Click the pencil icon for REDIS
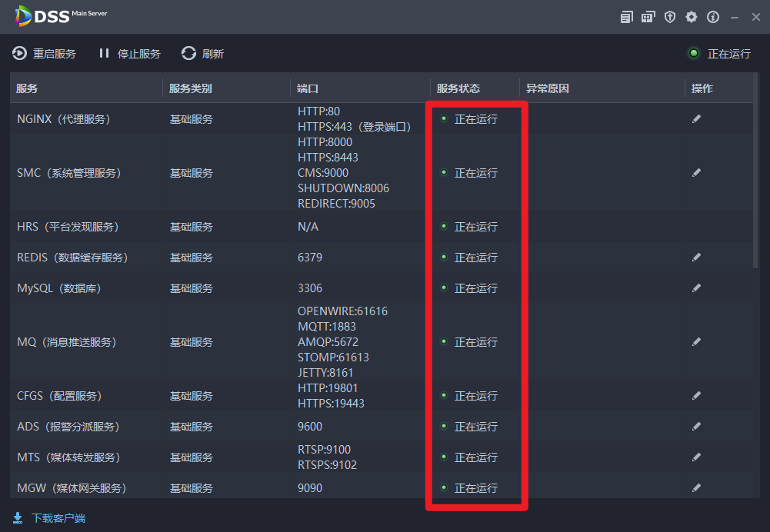Screen dimensions: 770x532 point(696,258)
